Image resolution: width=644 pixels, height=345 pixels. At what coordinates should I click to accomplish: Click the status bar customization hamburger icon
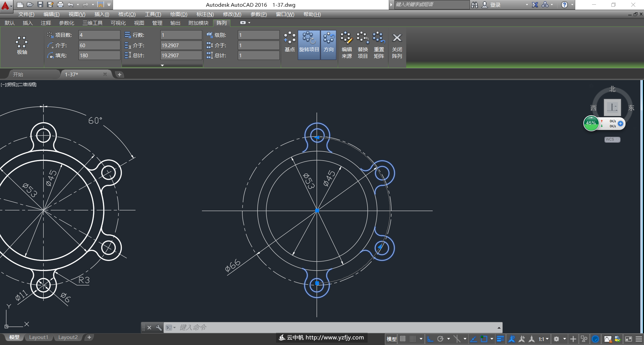click(639, 339)
